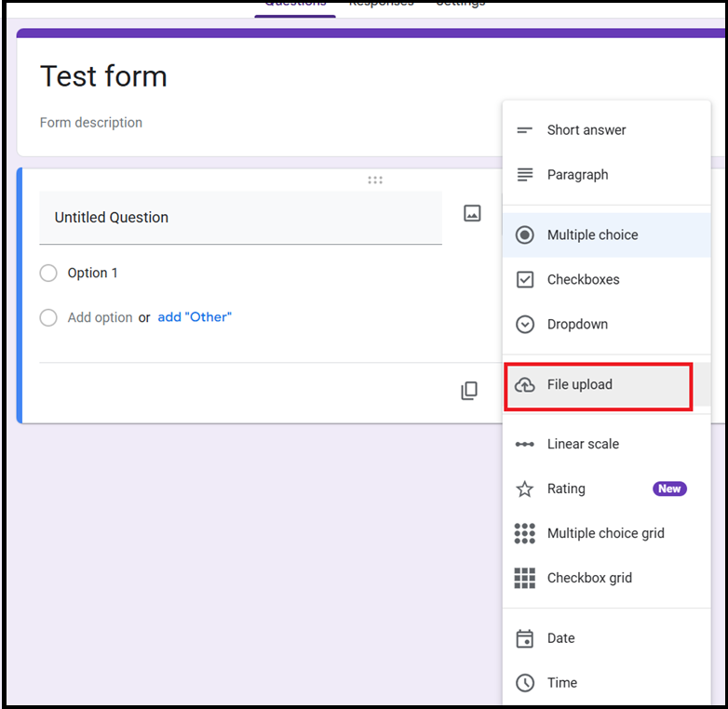Pick Paragraph from the question type list
The width and height of the screenshot is (728, 709).
577,175
